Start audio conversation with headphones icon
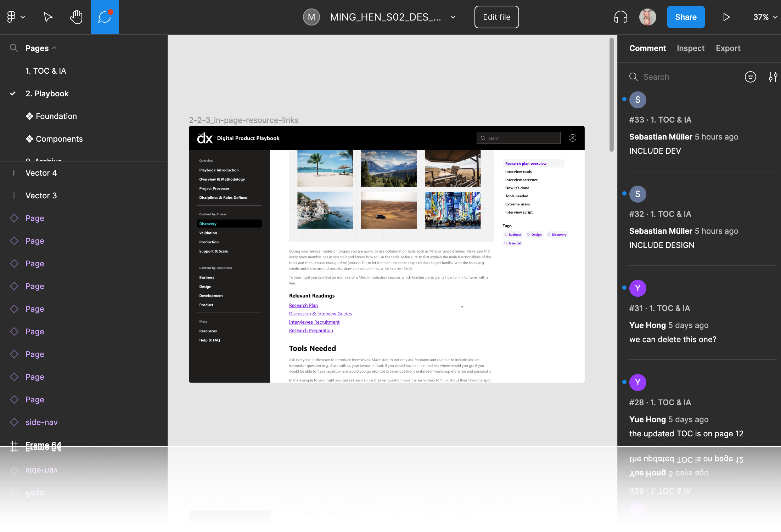This screenshot has width=781, height=532. pos(620,17)
